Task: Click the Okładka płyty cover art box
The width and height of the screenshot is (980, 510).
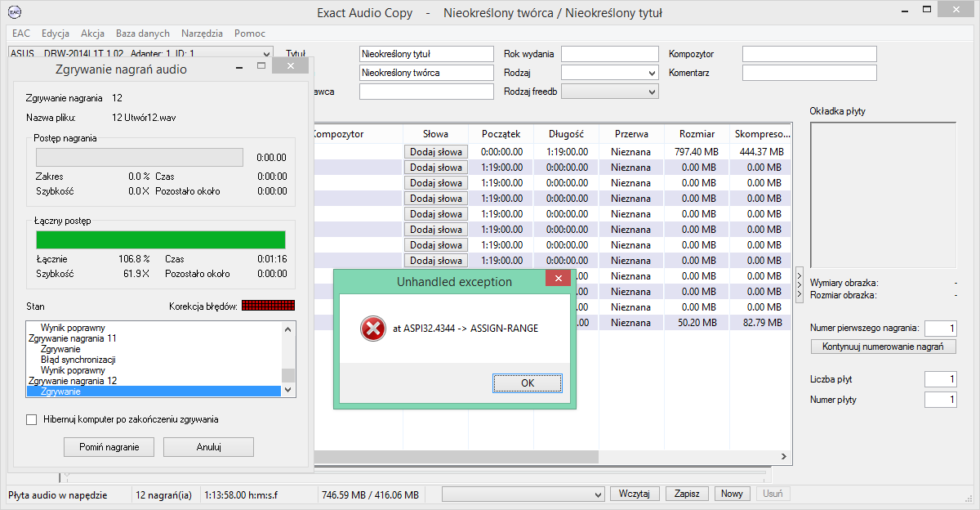Action: click(883, 196)
